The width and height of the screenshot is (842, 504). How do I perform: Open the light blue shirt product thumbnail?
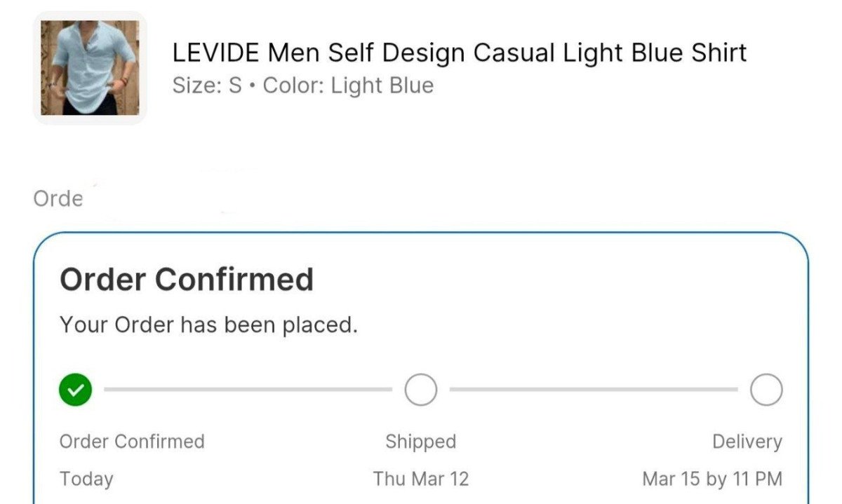point(89,68)
